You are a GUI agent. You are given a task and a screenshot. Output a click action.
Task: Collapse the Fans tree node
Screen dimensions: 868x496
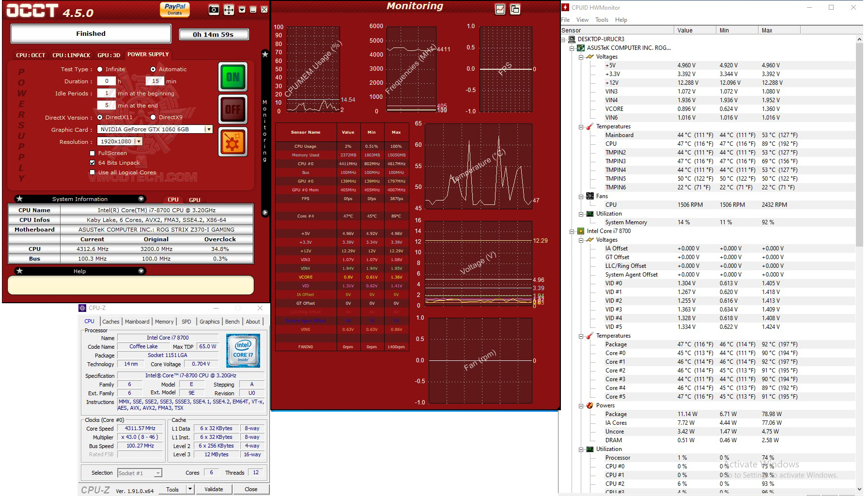click(x=581, y=196)
